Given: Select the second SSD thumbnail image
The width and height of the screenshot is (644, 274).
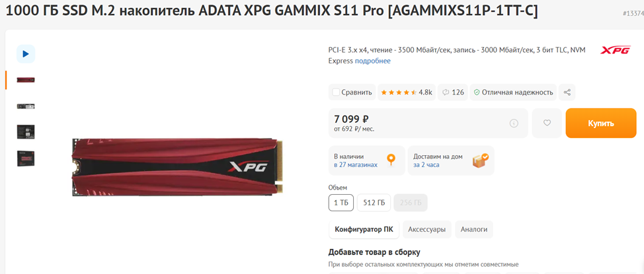Looking at the screenshot, I should tap(26, 106).
